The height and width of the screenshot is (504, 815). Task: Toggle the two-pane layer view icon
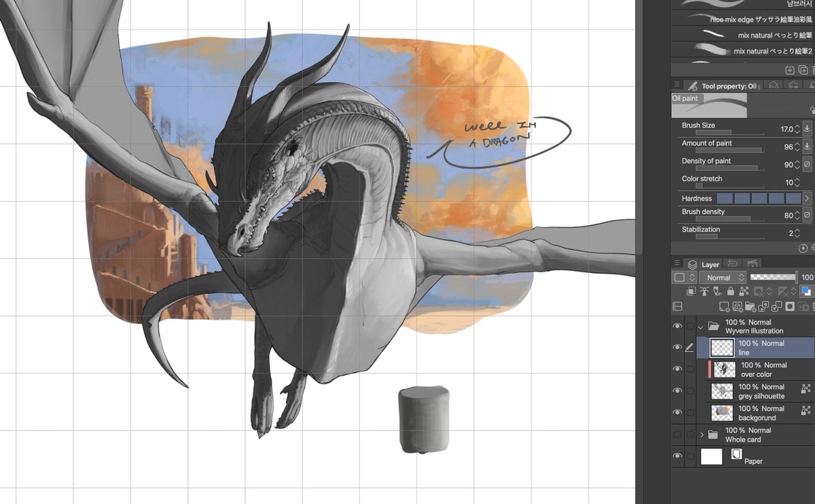(677, 307)
